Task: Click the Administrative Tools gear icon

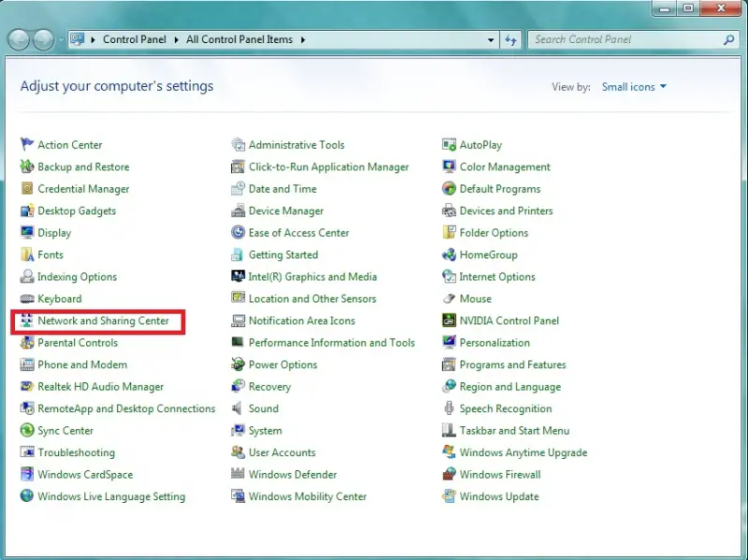Action: tap(237, 144)
